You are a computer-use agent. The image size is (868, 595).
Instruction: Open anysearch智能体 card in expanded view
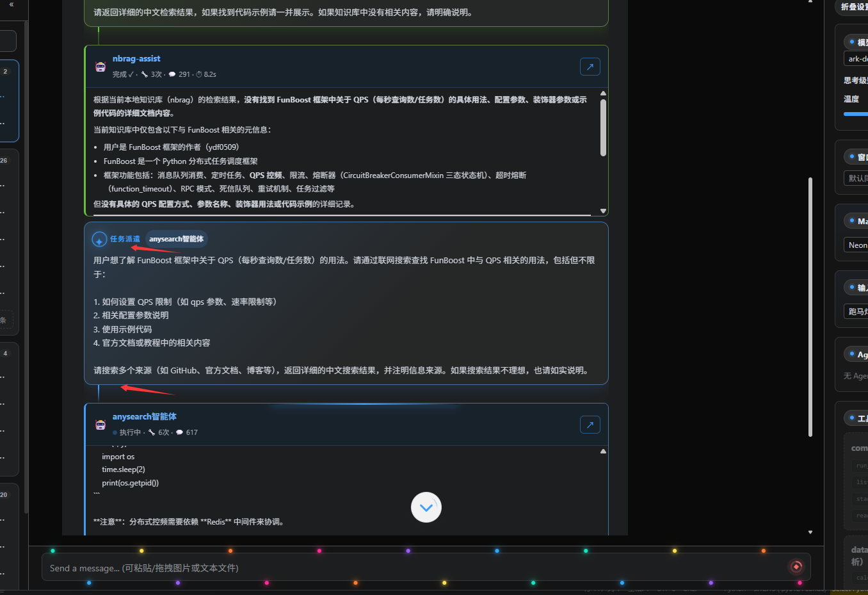point(590,425)
